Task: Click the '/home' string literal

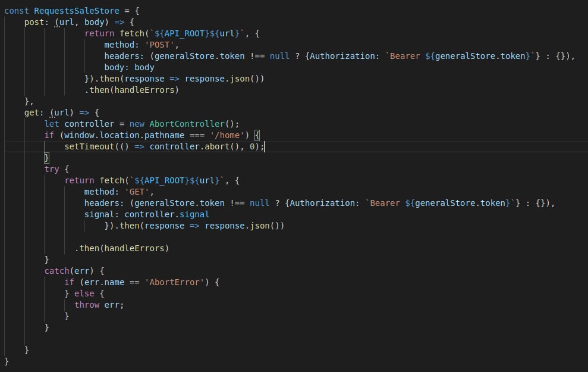Action: (227, 135)
